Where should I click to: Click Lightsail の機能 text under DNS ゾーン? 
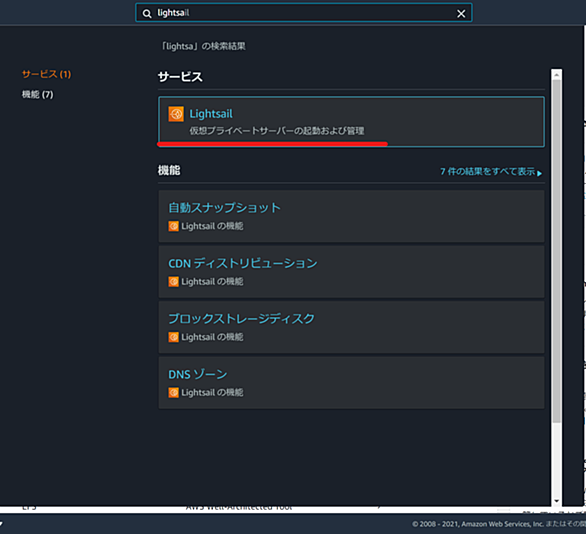[212, 392]
